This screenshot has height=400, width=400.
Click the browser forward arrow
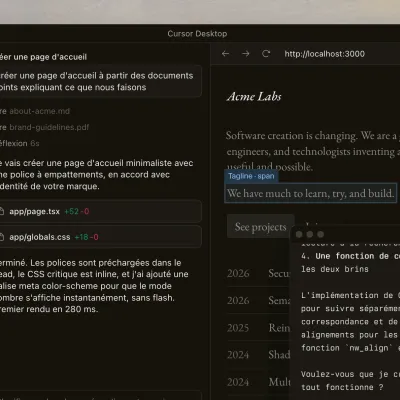[x=246, y=54]
